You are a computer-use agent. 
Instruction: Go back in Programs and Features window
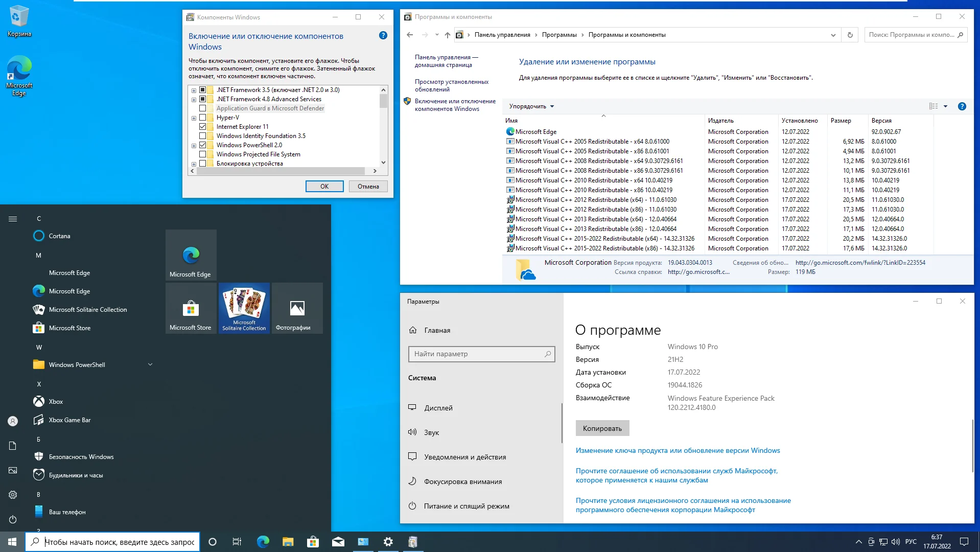[x=410, y=35]
